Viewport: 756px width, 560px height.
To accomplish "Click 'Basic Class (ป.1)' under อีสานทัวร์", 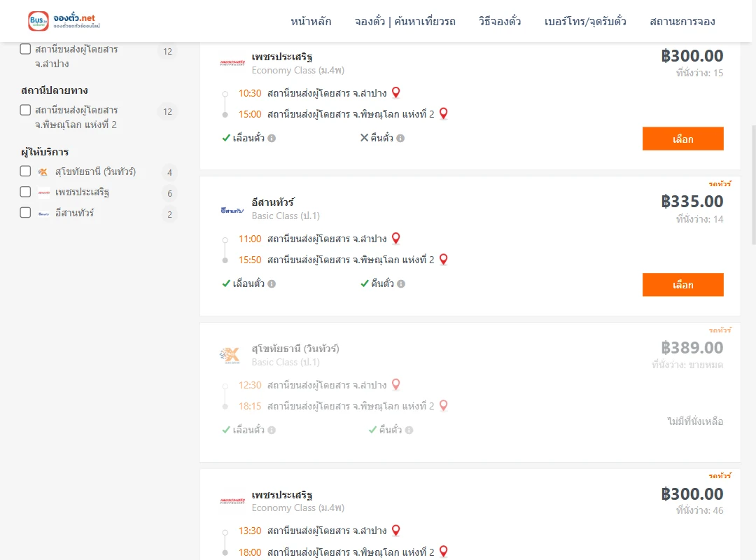I will (286, 216).
